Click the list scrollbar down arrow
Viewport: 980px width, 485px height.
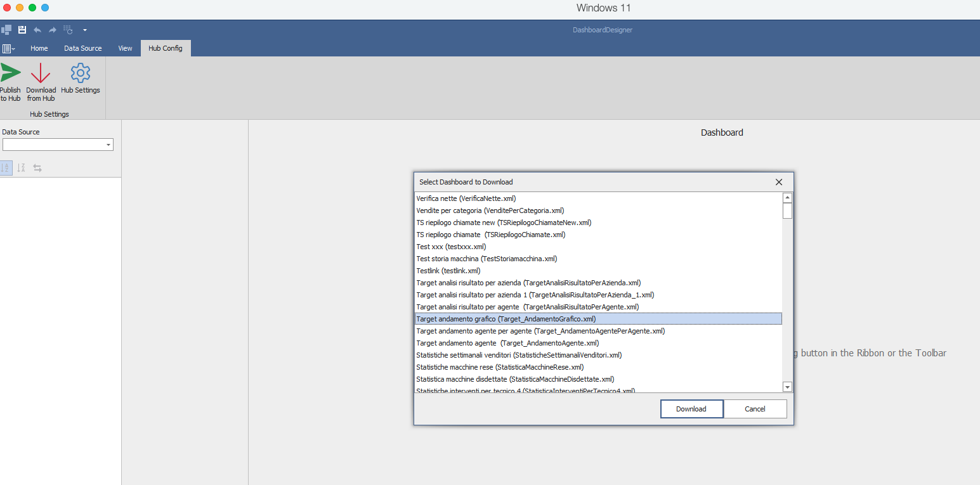787,387
